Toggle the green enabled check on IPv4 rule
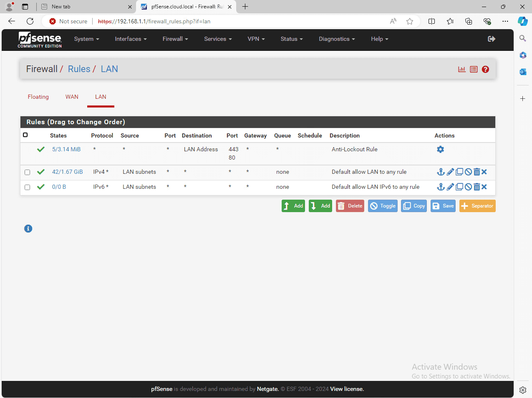This screenshot has width=532, height=398. pos(41,172)
